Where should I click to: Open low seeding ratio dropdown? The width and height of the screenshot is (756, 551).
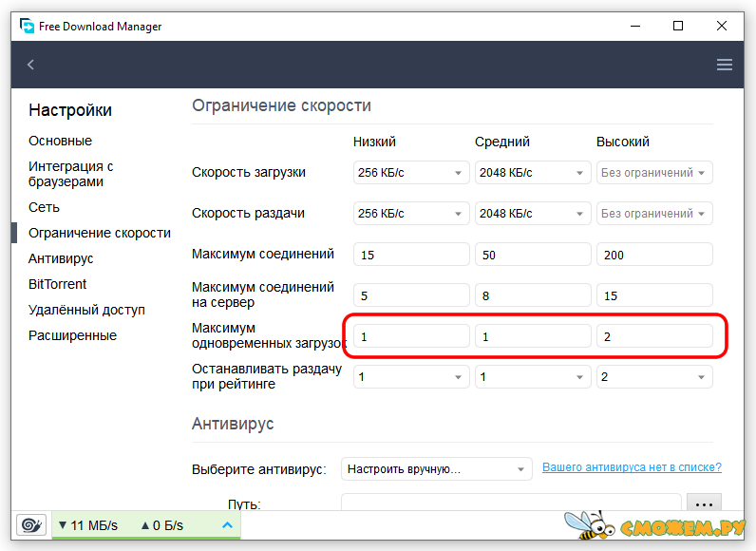pos(411,377)
